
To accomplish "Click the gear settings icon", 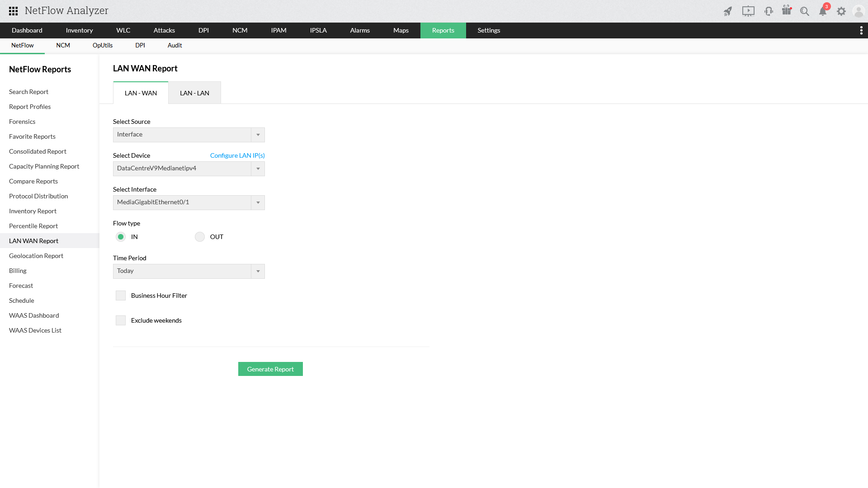I will pyautogui.click(x=841, y=11).
